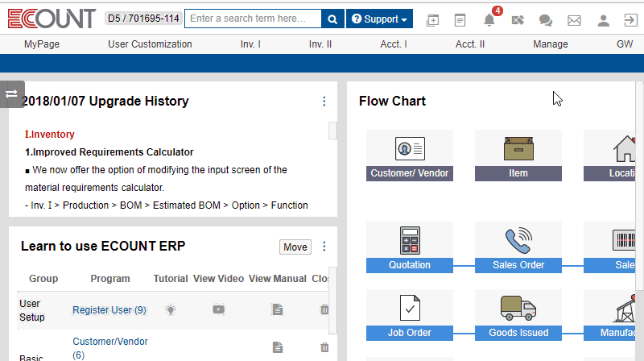Viewport: 644px width, 361px height.
Task: Open the GW menu
Action: 625,44
